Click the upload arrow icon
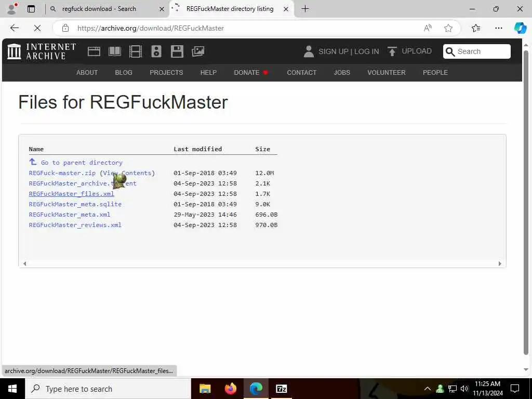 pos(392,51)
